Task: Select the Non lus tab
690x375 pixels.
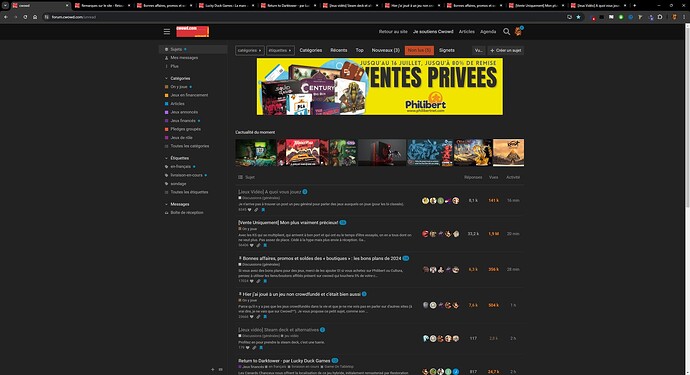Action: (x=419, y=50)
